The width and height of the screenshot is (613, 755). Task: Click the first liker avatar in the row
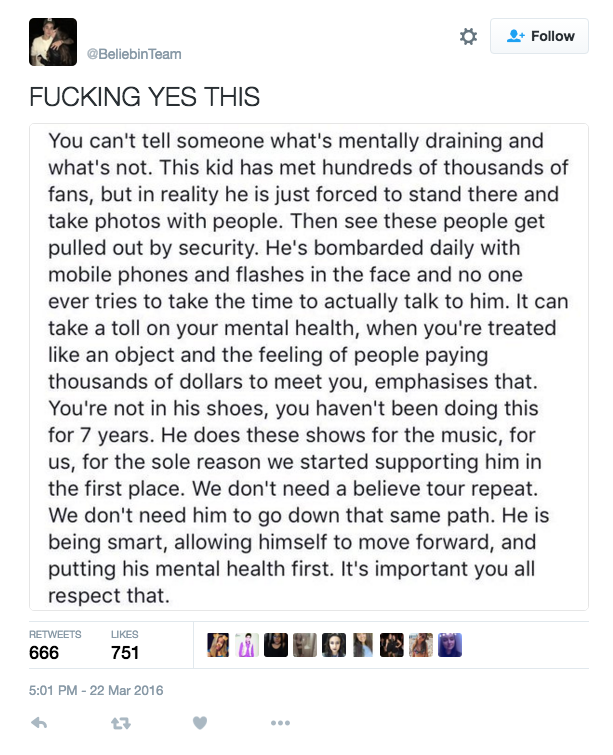click(x=218, y=645)
